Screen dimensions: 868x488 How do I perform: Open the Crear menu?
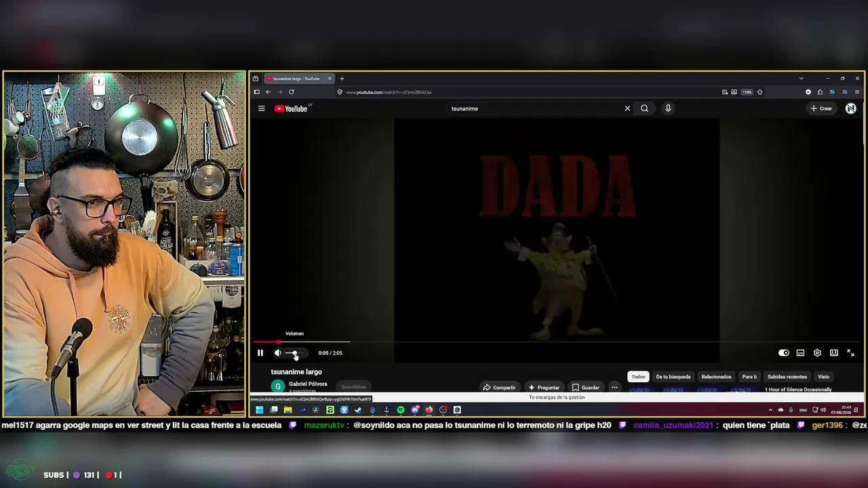coord(821,108)
